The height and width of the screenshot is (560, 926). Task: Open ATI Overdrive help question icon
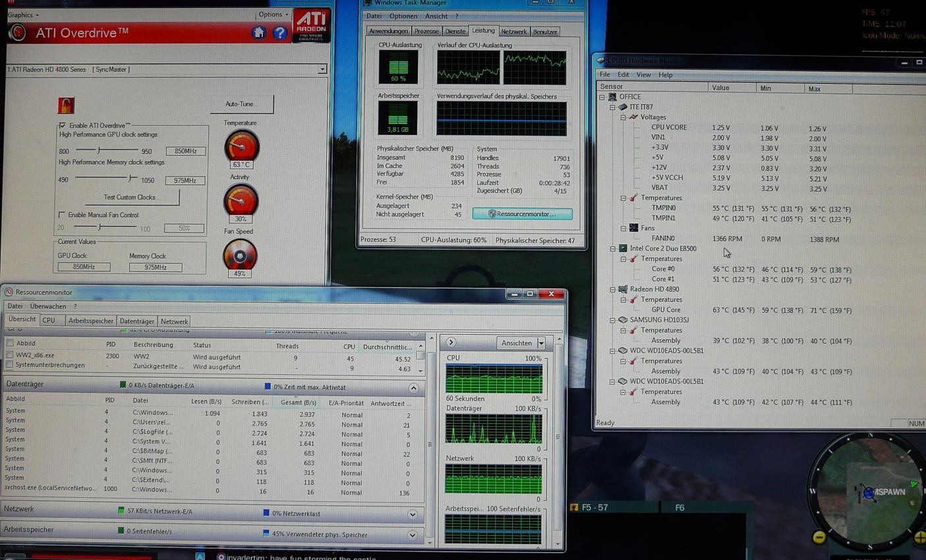point(280,32)
